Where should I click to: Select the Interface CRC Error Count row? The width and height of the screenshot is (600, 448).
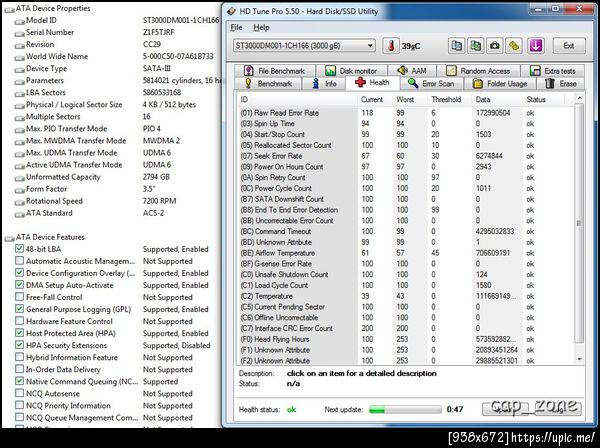[406, 328]
